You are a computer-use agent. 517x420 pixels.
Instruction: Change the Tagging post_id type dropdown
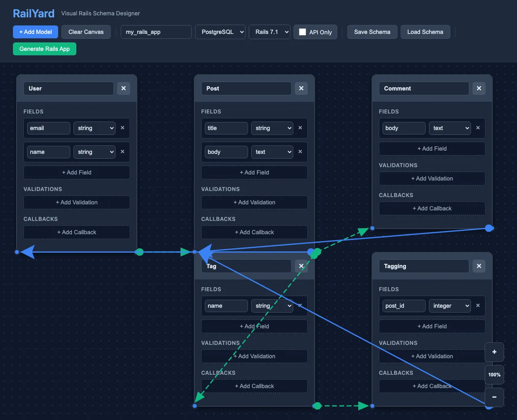tap(450, 306)
